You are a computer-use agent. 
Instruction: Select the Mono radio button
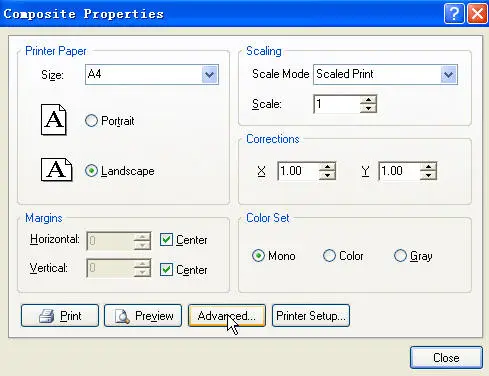tap(258, 256)
